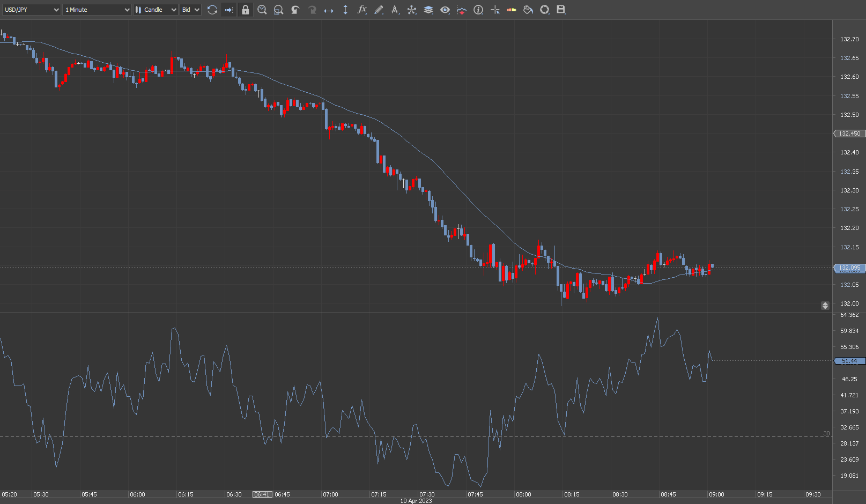Select the text annotation tool
The height and width of the screenshot is (504, 866).
pos(395,10)
